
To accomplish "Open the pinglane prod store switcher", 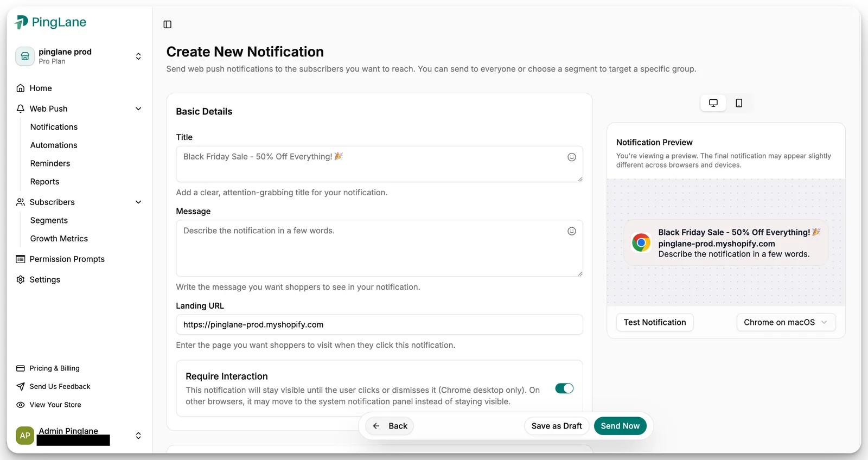I will (138, 56).
